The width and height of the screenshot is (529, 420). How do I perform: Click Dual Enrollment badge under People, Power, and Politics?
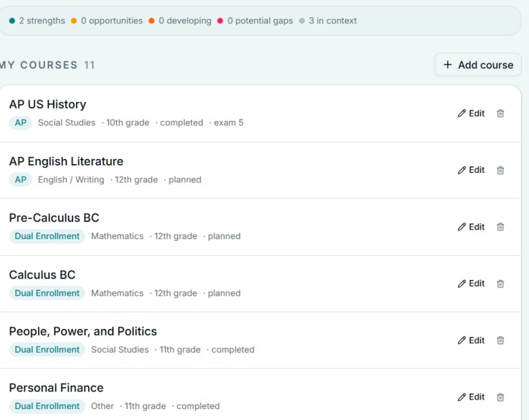click(x=47, y=350)
